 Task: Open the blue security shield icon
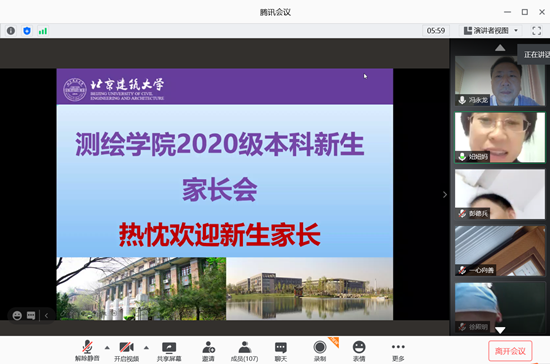coord(27,31)
